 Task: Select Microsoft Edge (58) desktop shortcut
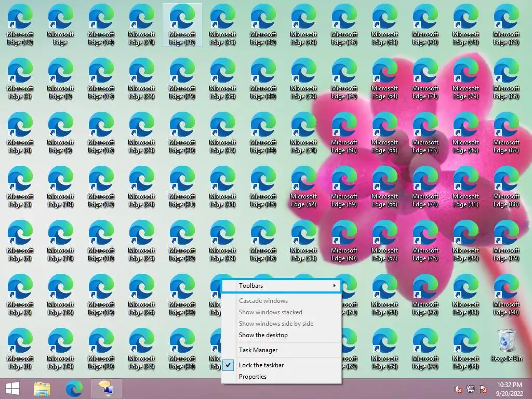344,132
